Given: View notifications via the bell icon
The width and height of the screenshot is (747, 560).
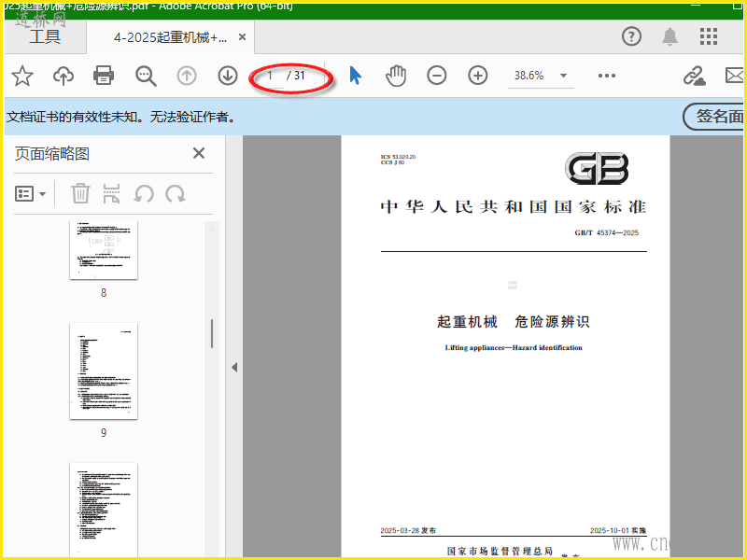Looking at the screenshot, I should [x=669, y=36].
